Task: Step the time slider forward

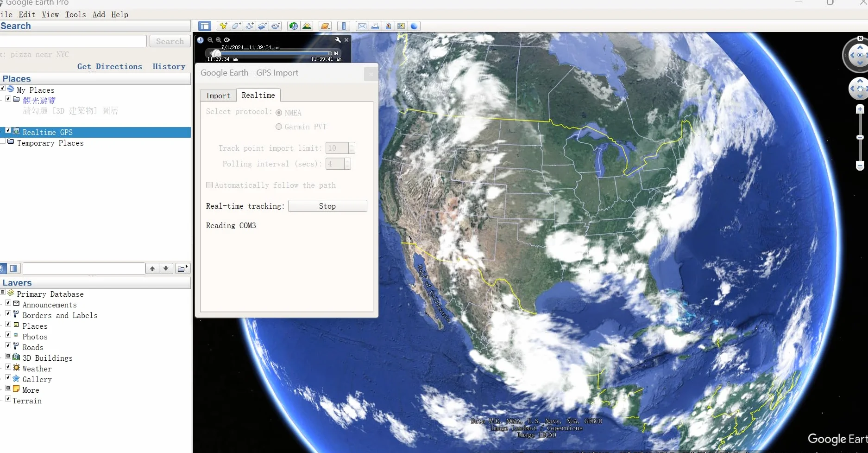Action: point(336,53)
